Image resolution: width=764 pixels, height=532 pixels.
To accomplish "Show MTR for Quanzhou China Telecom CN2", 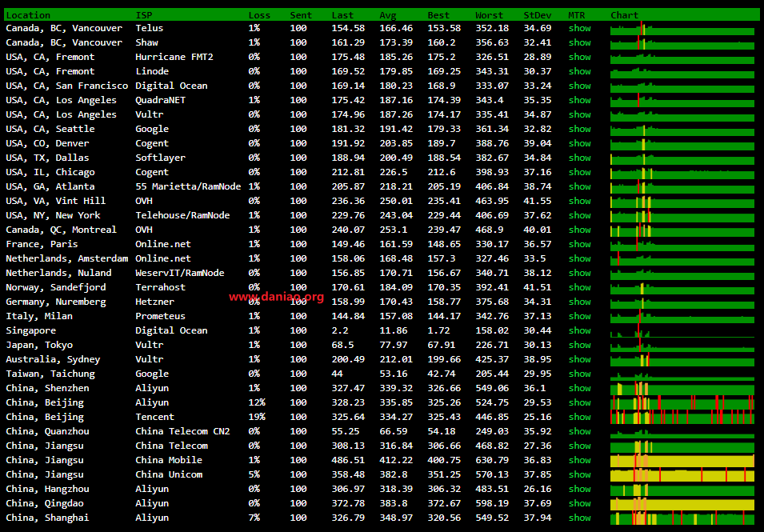I will pos(579,431).
